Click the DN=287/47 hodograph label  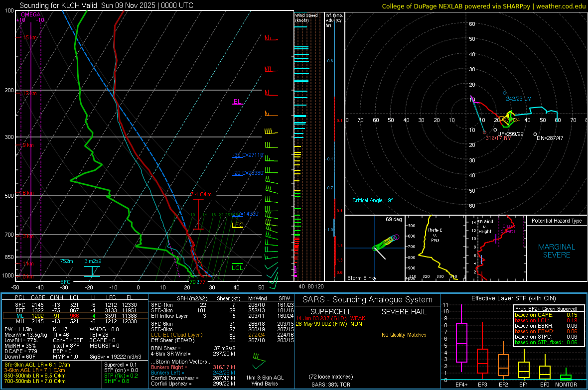550,138
